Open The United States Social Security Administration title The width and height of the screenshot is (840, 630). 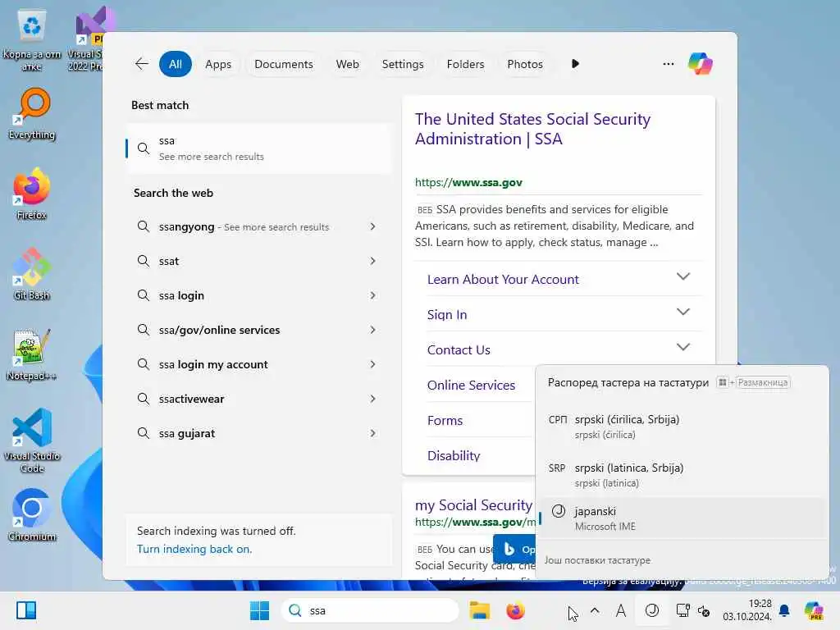pyautogui.click(x=532, y=129)
